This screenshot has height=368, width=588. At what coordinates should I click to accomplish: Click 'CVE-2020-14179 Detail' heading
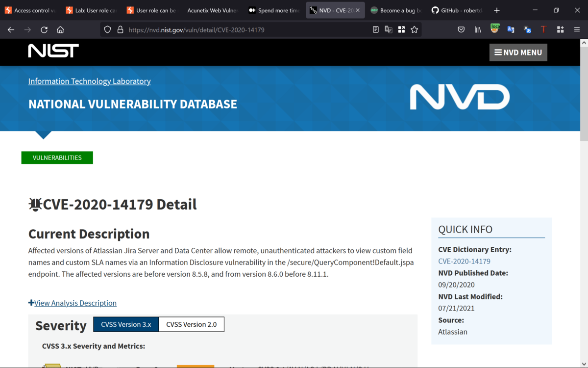(x=113, y=204)
